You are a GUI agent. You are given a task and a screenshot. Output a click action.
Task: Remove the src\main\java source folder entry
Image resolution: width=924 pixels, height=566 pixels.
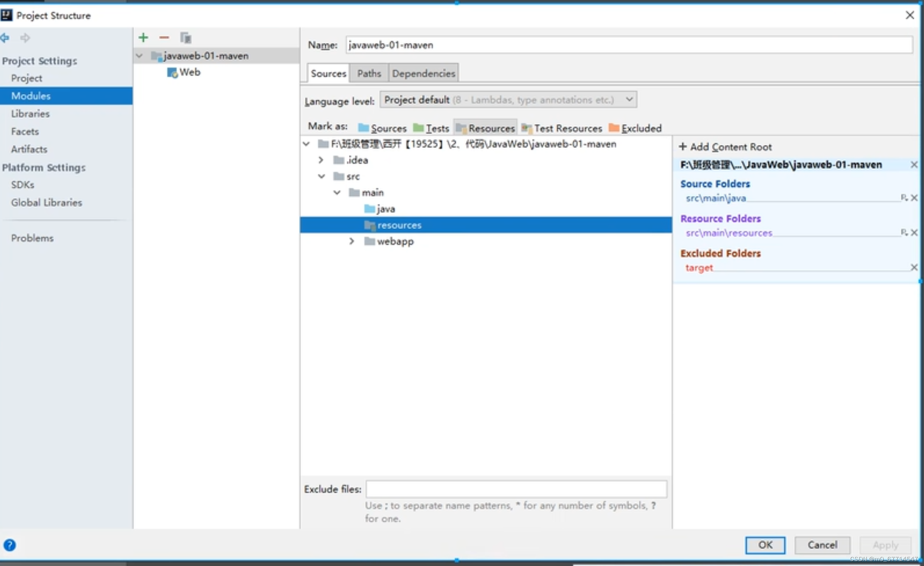coord(914,198)
